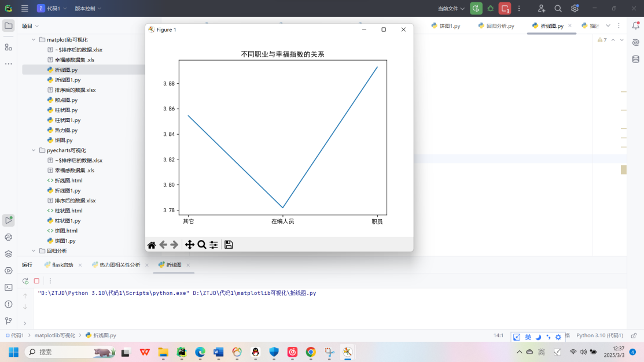This screenshot has width=644, height=362.
Task: Expand the console fold arrow
Action: click(25, 323)
